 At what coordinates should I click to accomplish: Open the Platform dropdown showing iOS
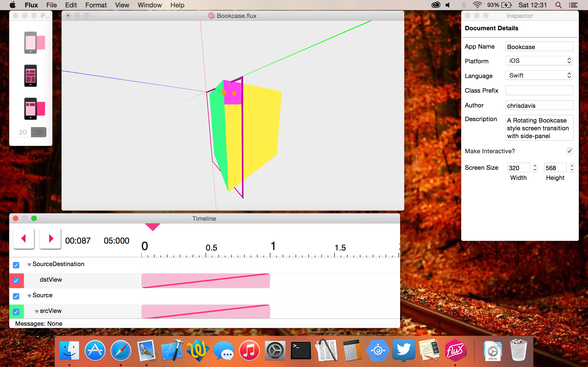point(539,61)
